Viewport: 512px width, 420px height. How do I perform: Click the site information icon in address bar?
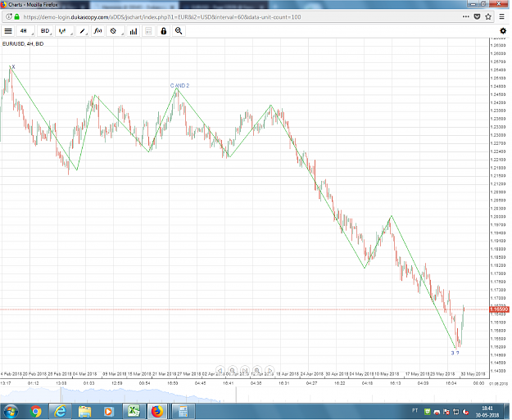(9, 16)
